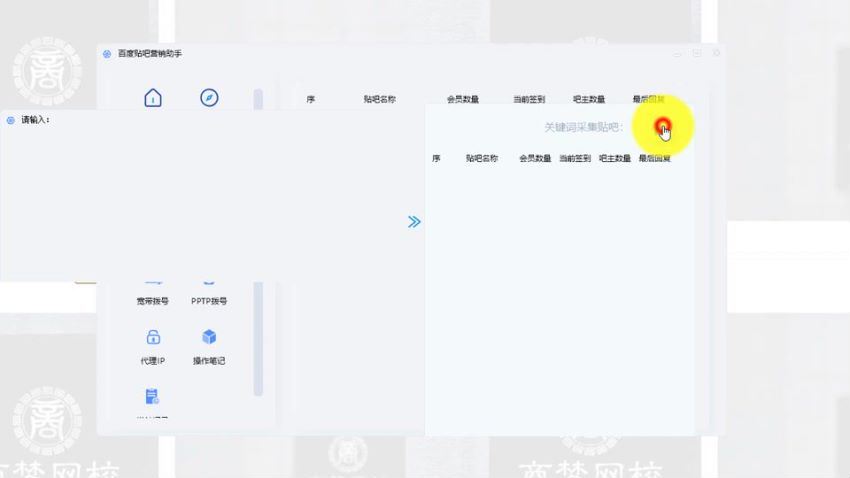Click 吧主数量 header in keyword collection panel
Screen dimensions: 850x478
(x=615, y=158)
